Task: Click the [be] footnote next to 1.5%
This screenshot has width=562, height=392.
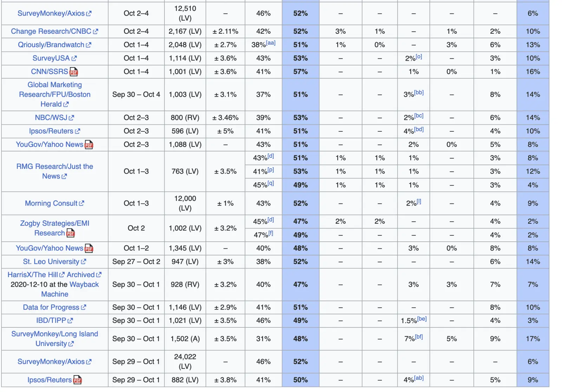Action: (x=422, y=319)
